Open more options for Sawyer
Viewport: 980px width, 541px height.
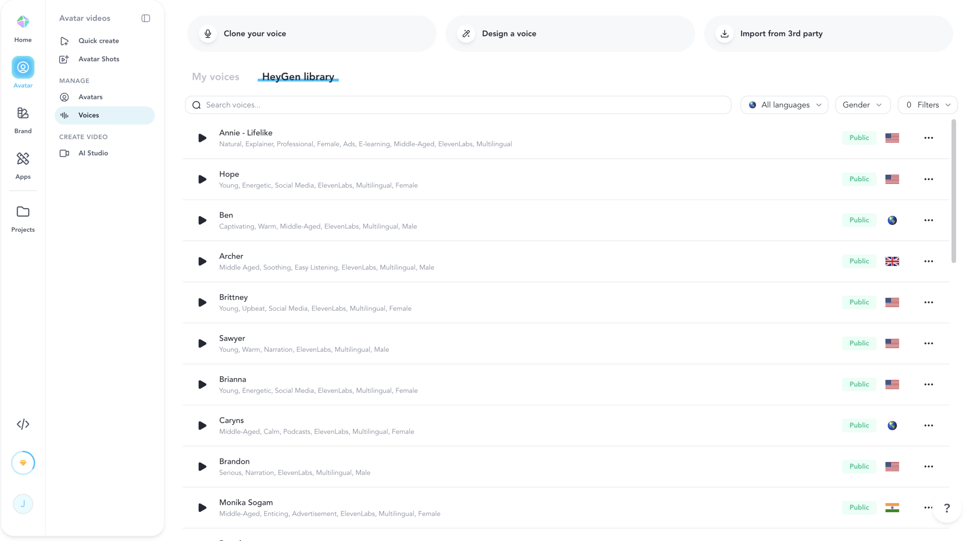928,343
